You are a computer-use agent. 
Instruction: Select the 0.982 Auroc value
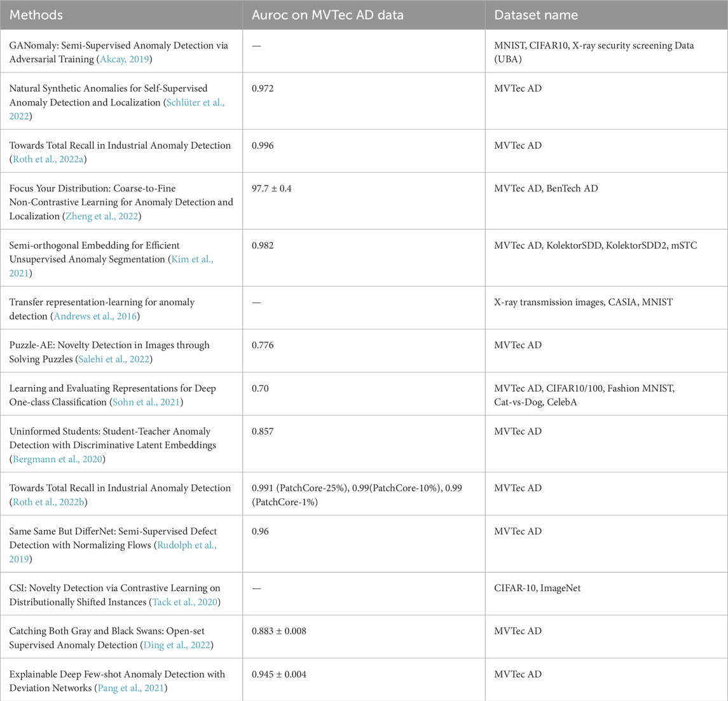[x=263, y=245]
